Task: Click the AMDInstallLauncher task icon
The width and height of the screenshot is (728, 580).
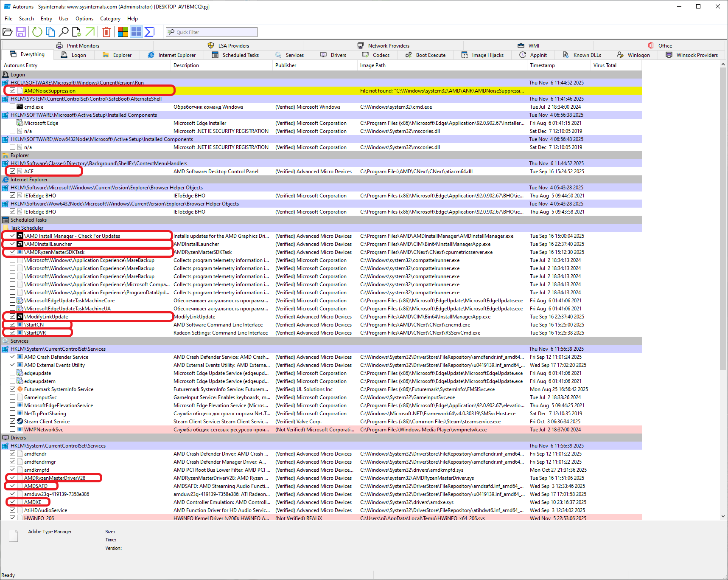Action: 20,244
